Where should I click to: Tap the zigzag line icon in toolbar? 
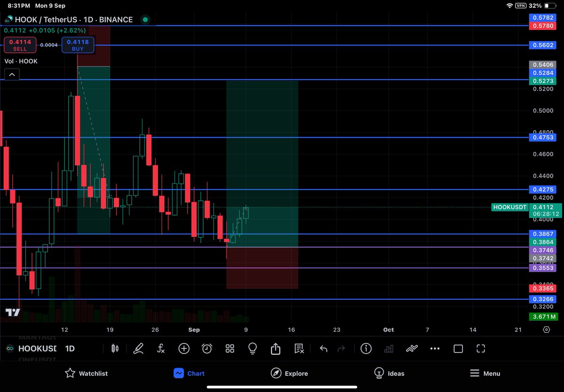click(x=412, y=348)
